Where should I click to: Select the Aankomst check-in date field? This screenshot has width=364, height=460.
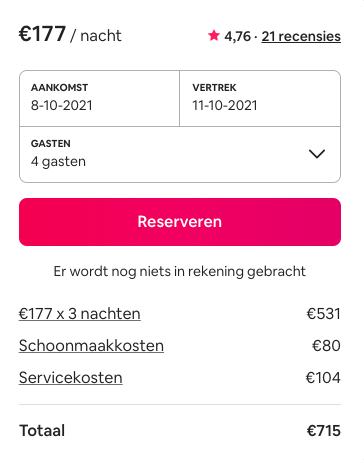tap(99, 98)
